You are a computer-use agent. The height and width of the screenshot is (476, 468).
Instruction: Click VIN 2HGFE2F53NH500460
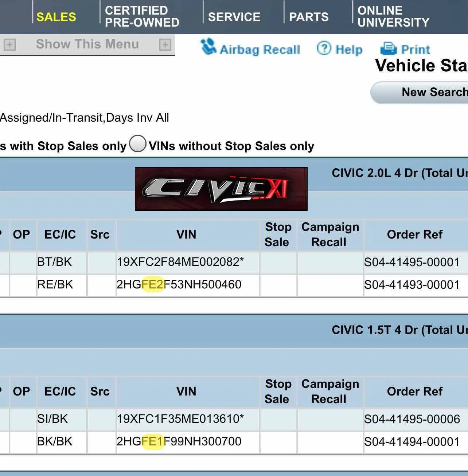(179, 284)
